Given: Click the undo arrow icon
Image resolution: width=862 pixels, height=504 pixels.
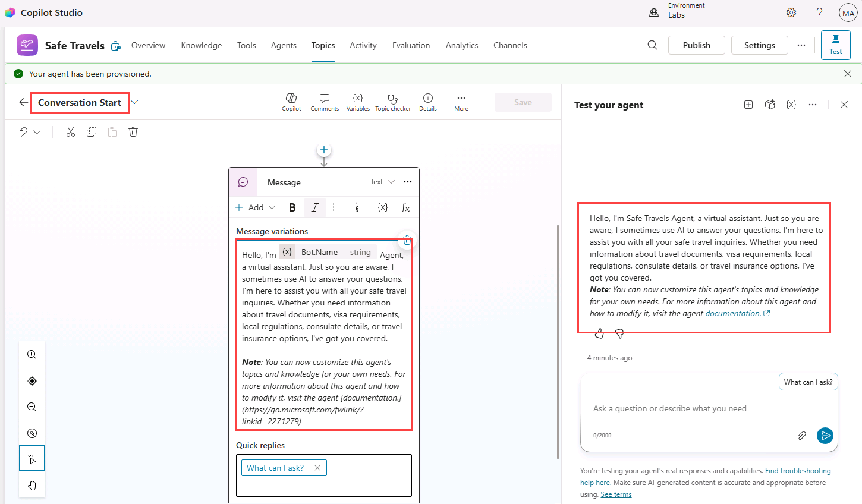Looking at the screenshot, I should point(23,132).
